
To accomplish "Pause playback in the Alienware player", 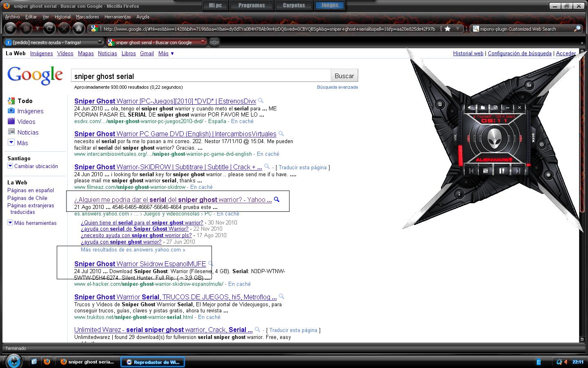I will (x=501, y=171).
